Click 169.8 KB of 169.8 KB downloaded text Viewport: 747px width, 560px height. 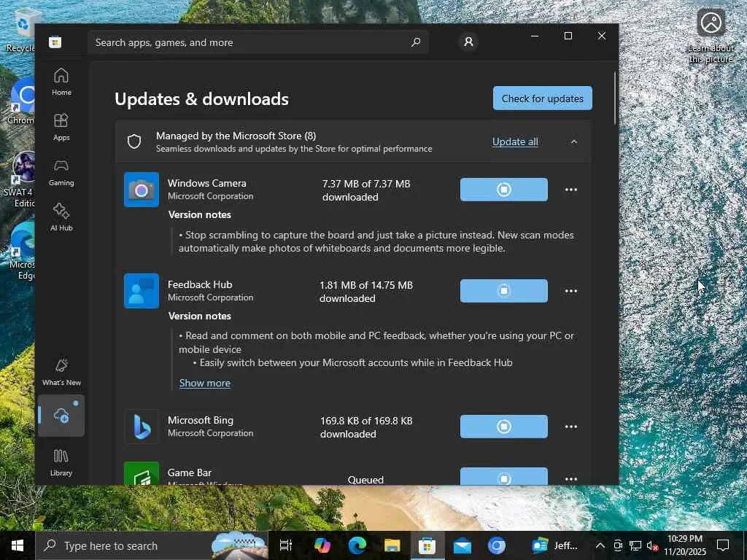click(366, 427)
